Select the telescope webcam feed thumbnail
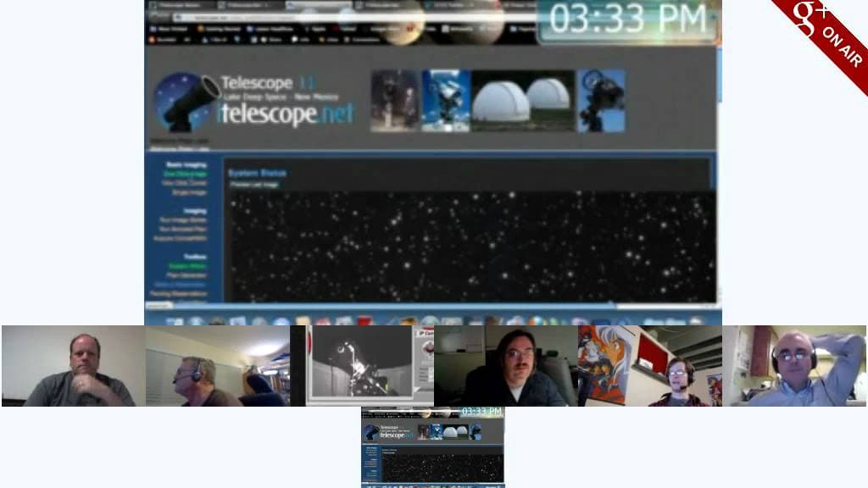 pyautogui.click(x=362, y=366)
